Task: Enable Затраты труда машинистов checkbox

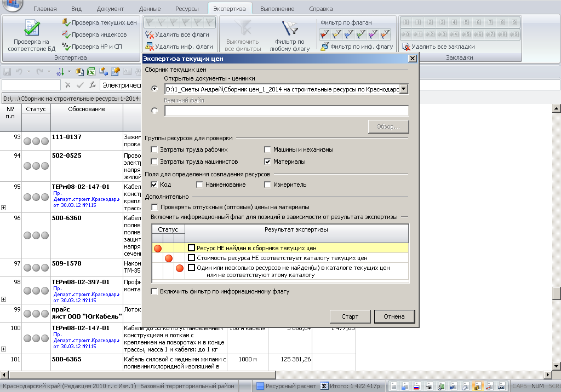Action: tap(154, 162)
